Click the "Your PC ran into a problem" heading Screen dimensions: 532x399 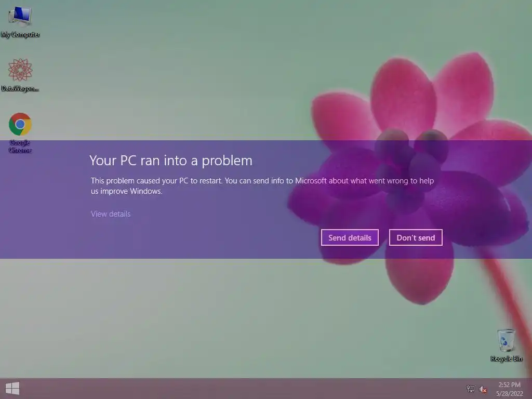pos(171,161)
